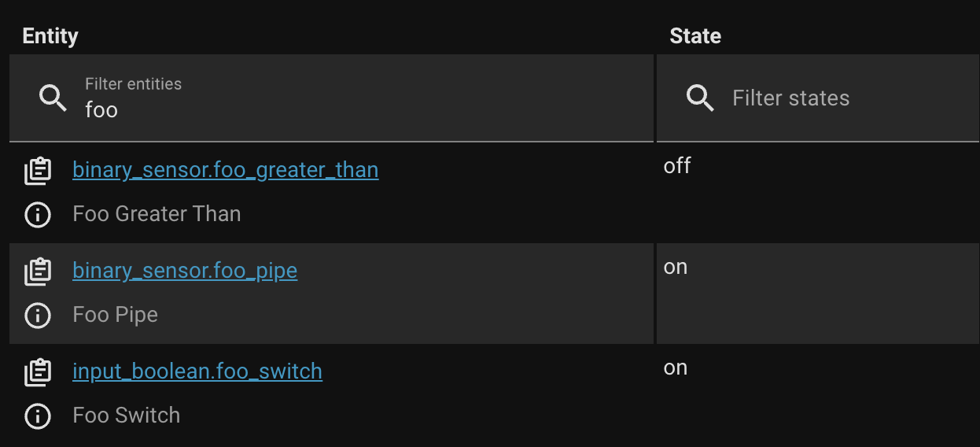The height and width of the screenshot is (447, 980).
Task: Click the info icon for Foo Switch
Action: pos(38,416)
